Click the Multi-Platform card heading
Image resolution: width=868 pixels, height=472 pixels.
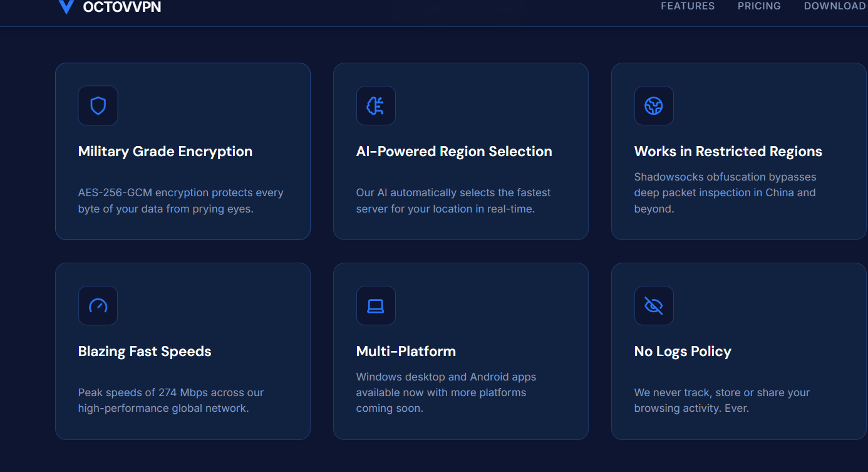(x=406, y=352)
